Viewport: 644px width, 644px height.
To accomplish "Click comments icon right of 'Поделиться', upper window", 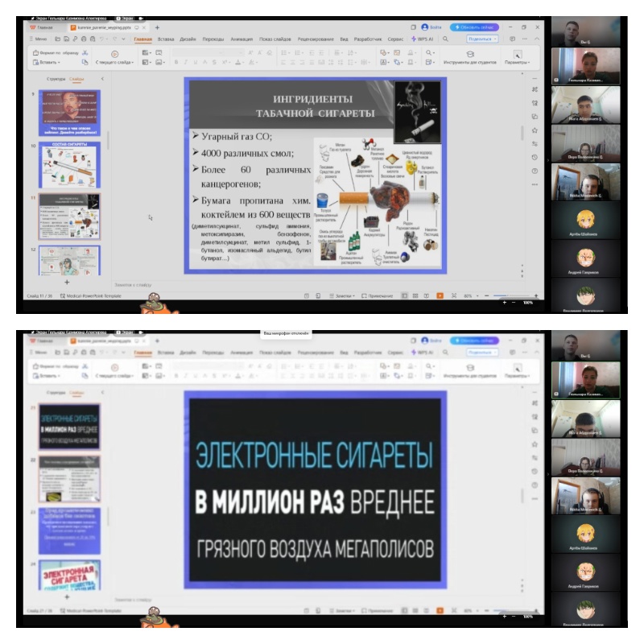I will tap(512, 39).
